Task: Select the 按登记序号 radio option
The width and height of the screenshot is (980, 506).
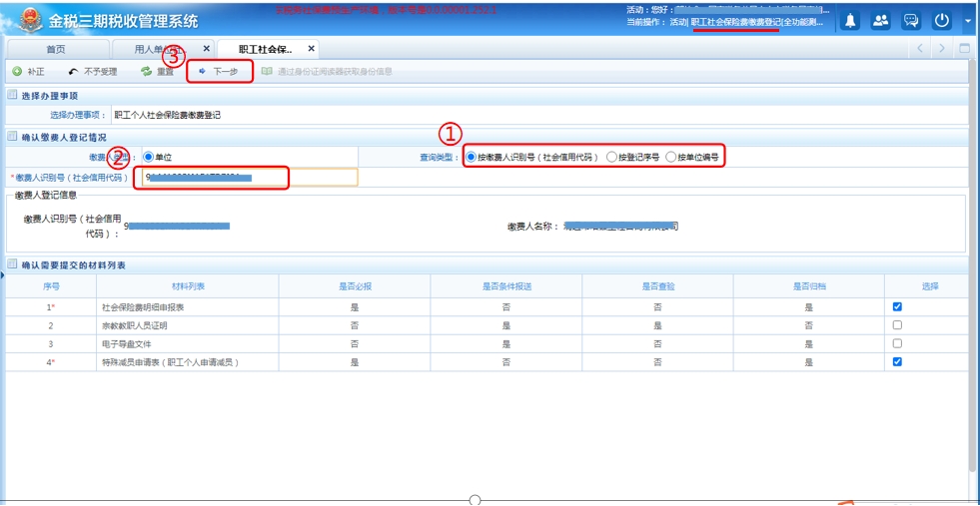Action: 612,158
